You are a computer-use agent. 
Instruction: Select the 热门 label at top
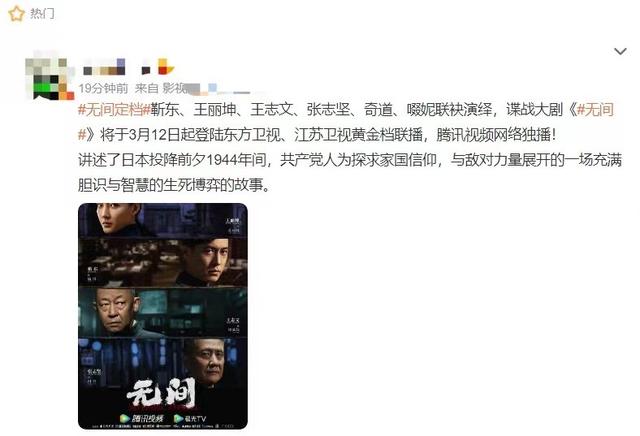[x=42, y=14]
